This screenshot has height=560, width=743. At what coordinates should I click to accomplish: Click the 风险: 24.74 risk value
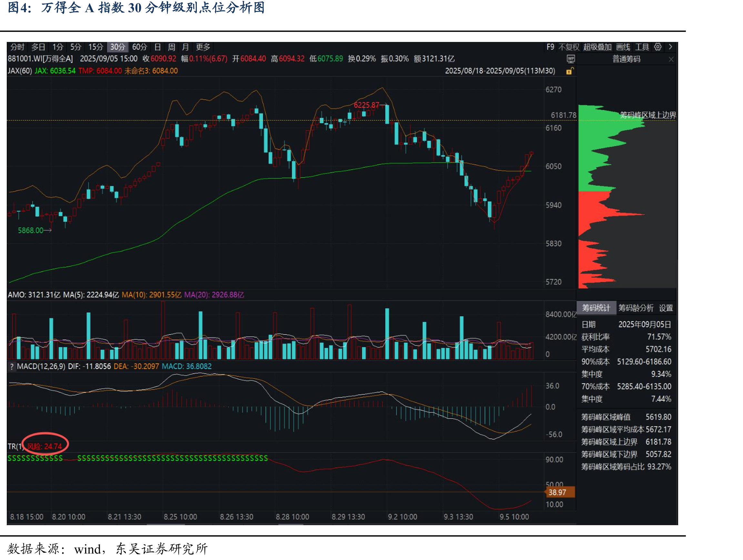(44, 446)
